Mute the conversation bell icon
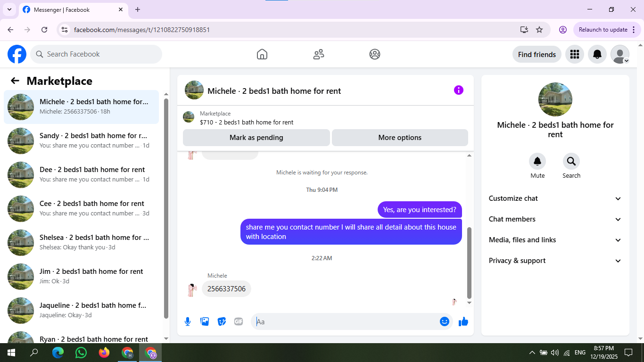This screenshot has width=644, height=362. tap(537, 161)
